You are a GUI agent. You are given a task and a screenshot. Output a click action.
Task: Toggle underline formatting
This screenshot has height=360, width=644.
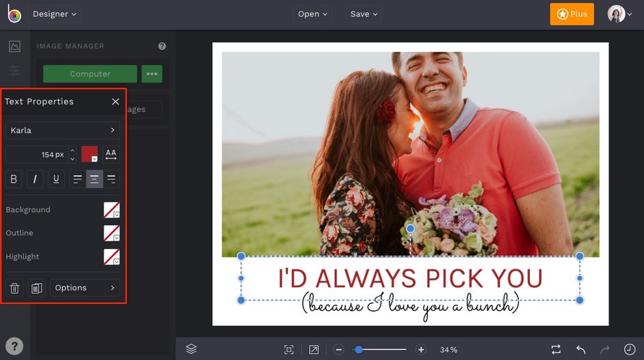[x=56, y=179]
